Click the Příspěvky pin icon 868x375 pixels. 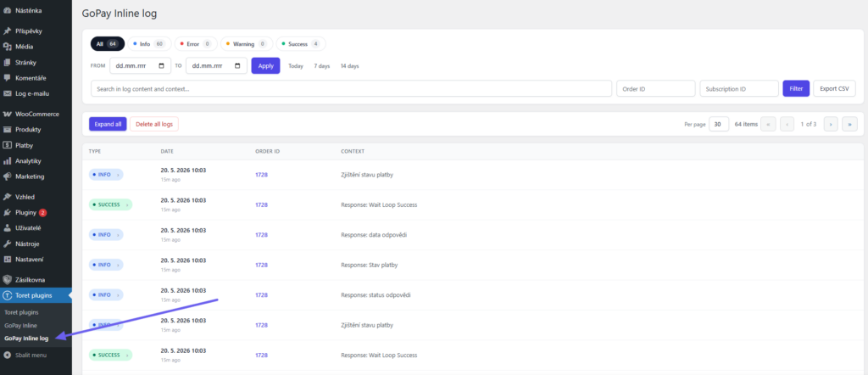[x=7, y=31]
